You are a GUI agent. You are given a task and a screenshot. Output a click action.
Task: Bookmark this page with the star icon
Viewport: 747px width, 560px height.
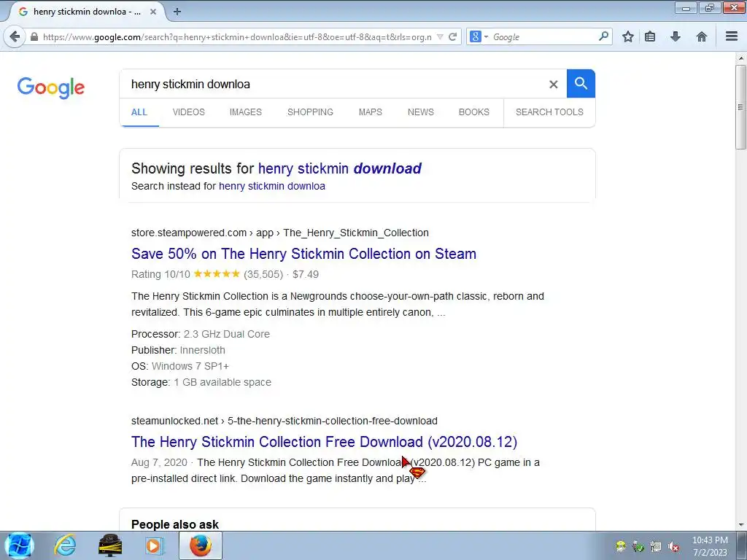[x=628, y=36]
